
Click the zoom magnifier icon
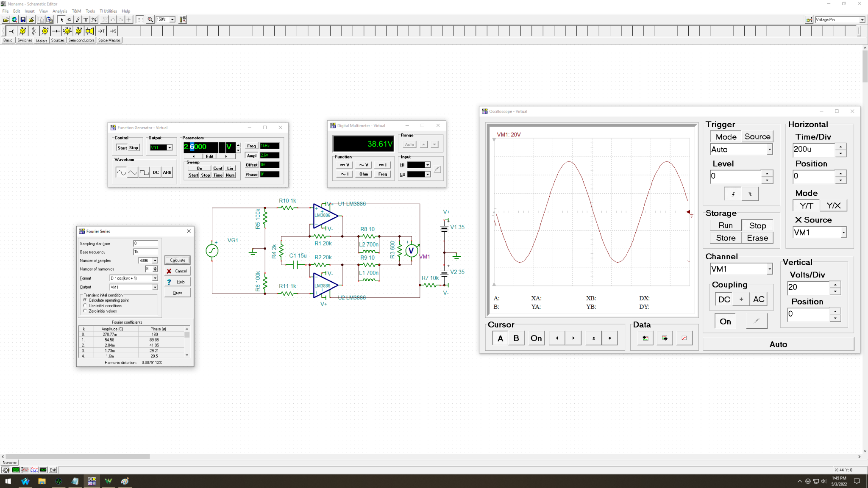(150, 19)
